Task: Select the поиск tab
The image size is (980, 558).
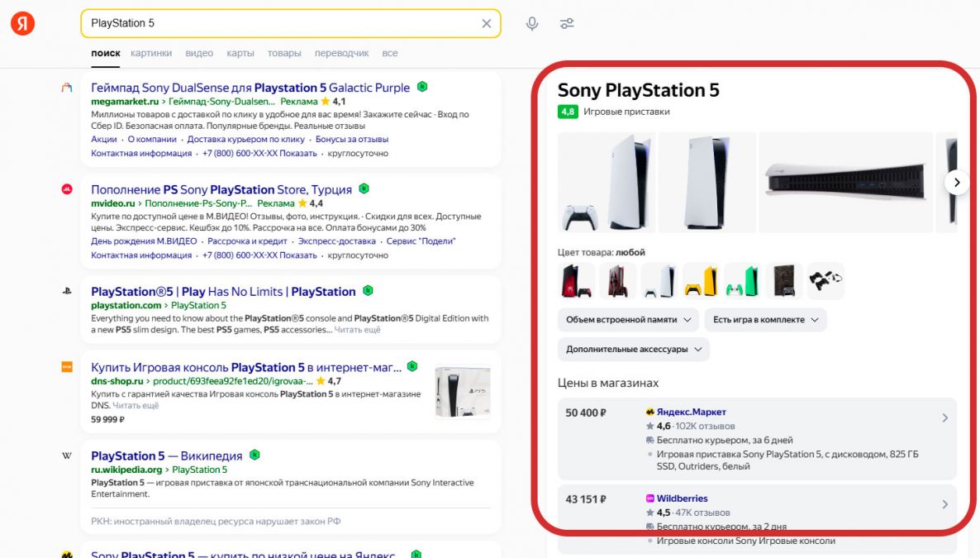Action: 106,53
